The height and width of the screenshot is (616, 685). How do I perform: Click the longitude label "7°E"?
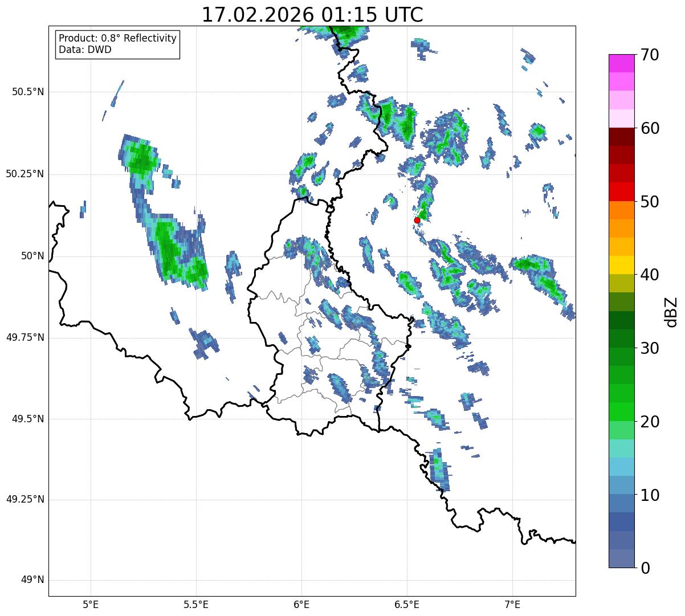click(513, 604)
